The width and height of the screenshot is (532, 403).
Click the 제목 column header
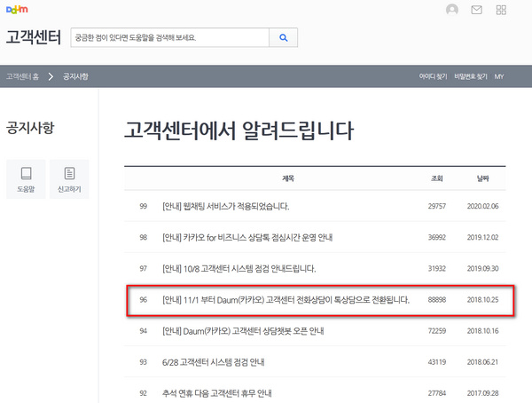[x=288, y=178]
